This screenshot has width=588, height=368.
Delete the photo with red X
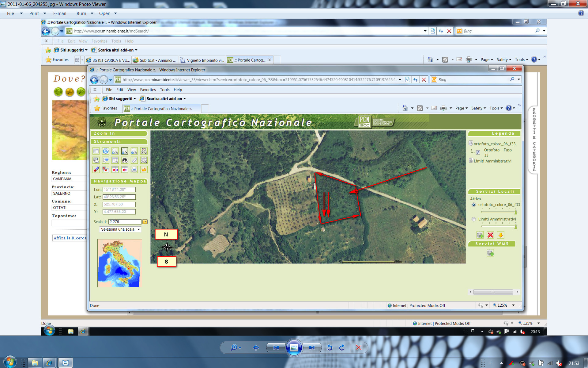358,347
